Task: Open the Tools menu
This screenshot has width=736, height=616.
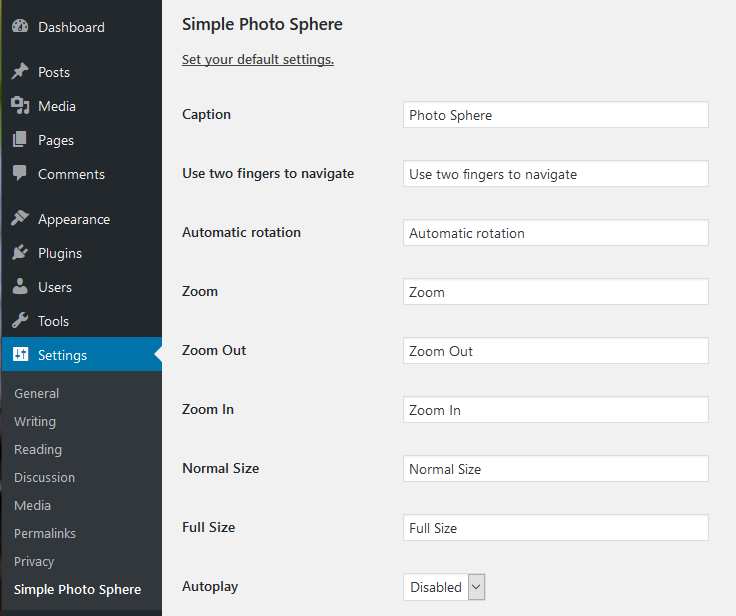Action: click(x=82, y=321)
